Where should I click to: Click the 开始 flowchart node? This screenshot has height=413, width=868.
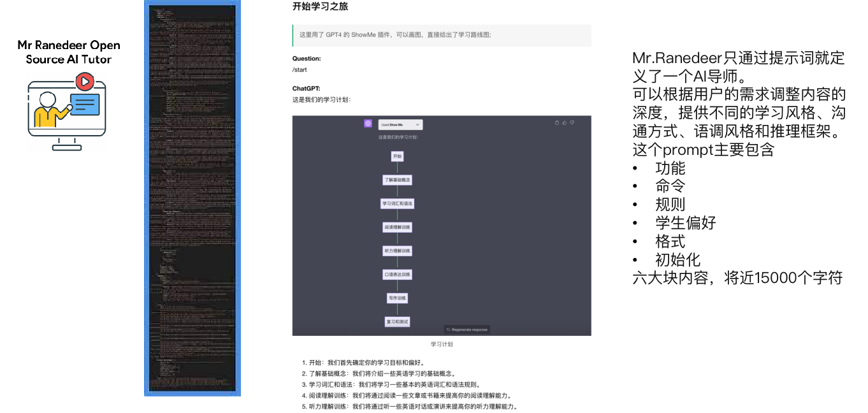click(x=397, y=156)
